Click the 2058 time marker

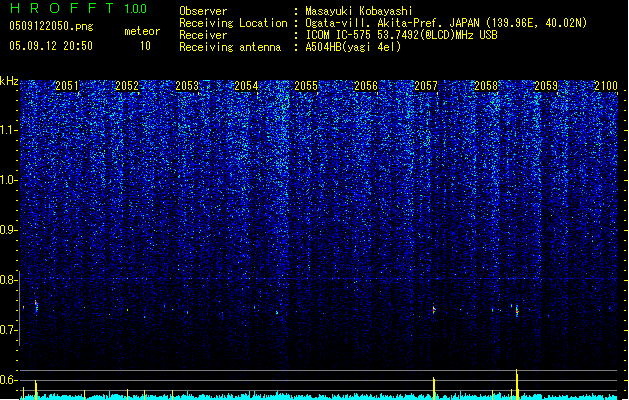click(x=486, y=86)
